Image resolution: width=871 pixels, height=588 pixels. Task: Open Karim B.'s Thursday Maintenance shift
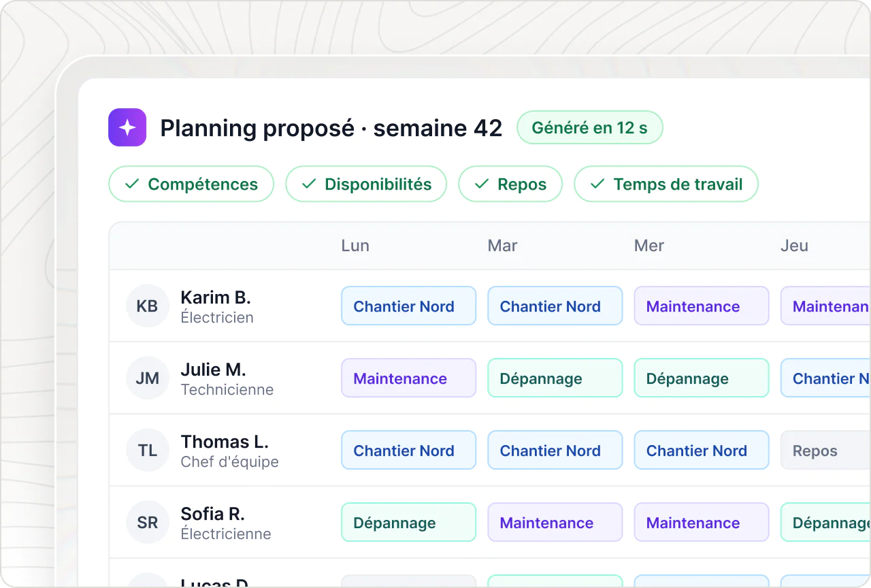[825, 306]
